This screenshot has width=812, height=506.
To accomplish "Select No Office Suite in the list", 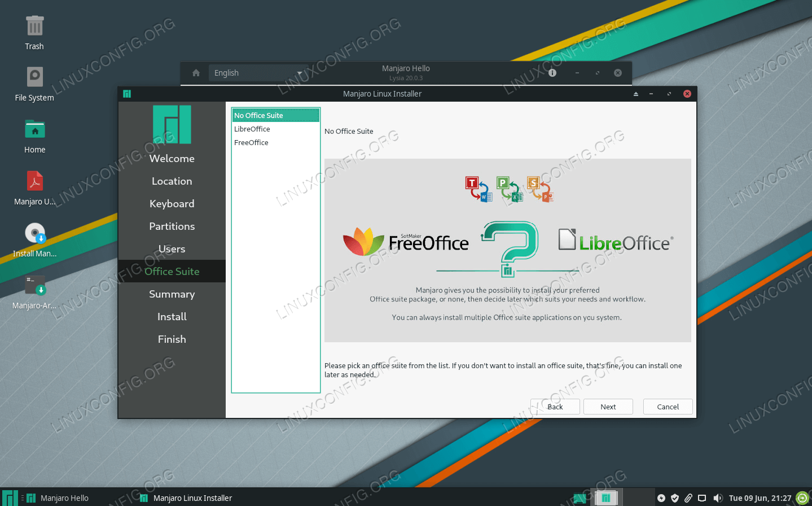I will (x=276, y=115).
